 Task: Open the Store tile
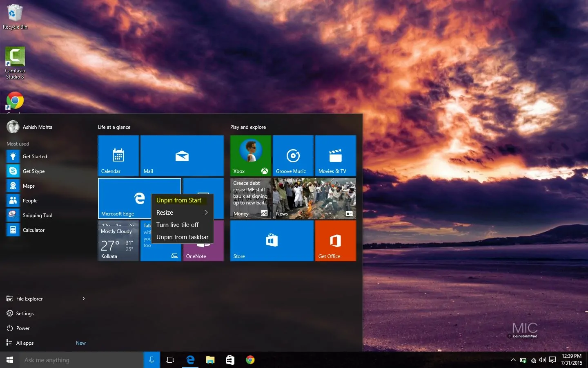[x=272, y=241]
